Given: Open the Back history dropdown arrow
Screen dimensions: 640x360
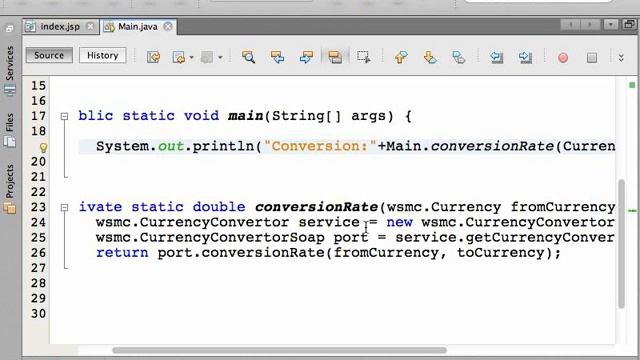Looking at the screenshot, I should (191, 57).
